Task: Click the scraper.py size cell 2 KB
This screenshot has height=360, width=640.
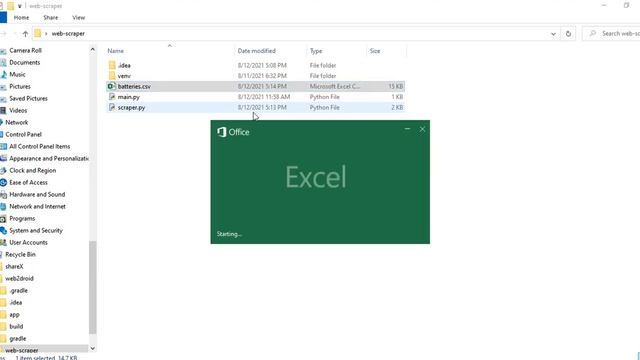Action: [x=397, y=108]
